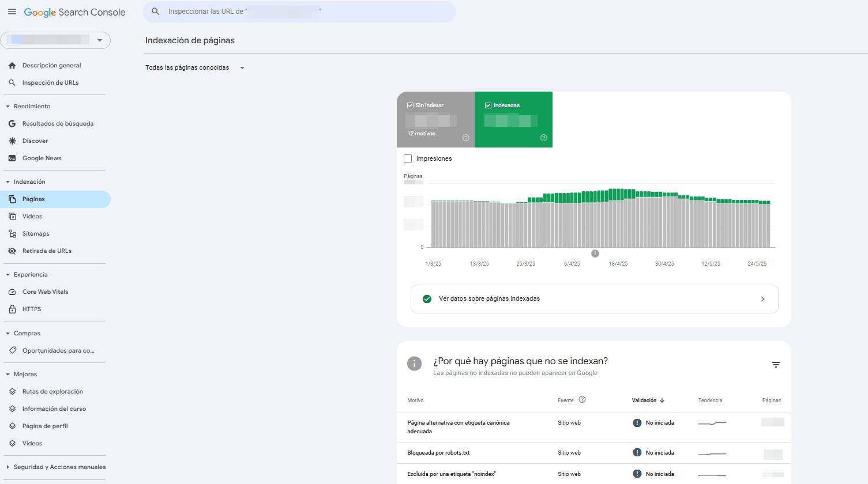The width and height of the screenshot is (868, 484).
Task: Click the Páginas document icon
Action: (x=12, y=199)
